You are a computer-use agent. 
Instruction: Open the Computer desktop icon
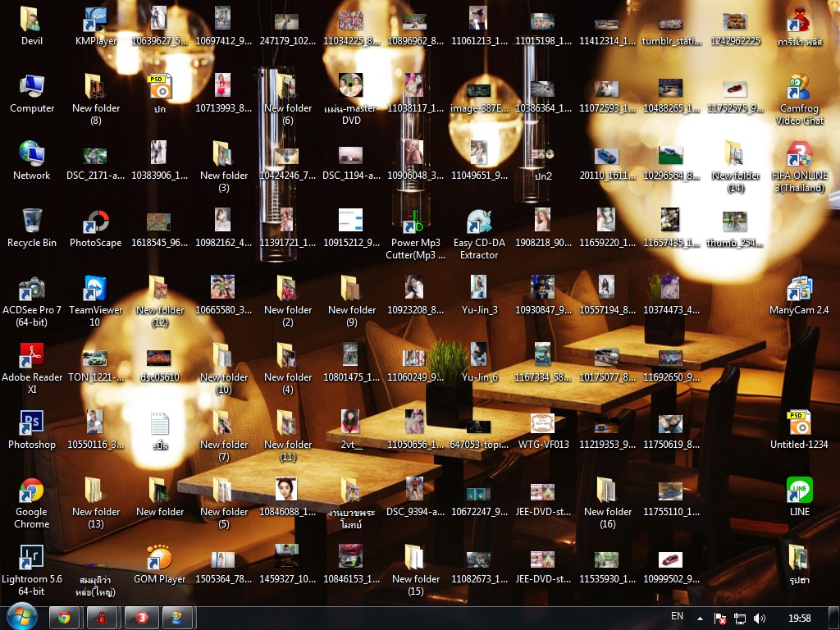click(x=32, y=94)
